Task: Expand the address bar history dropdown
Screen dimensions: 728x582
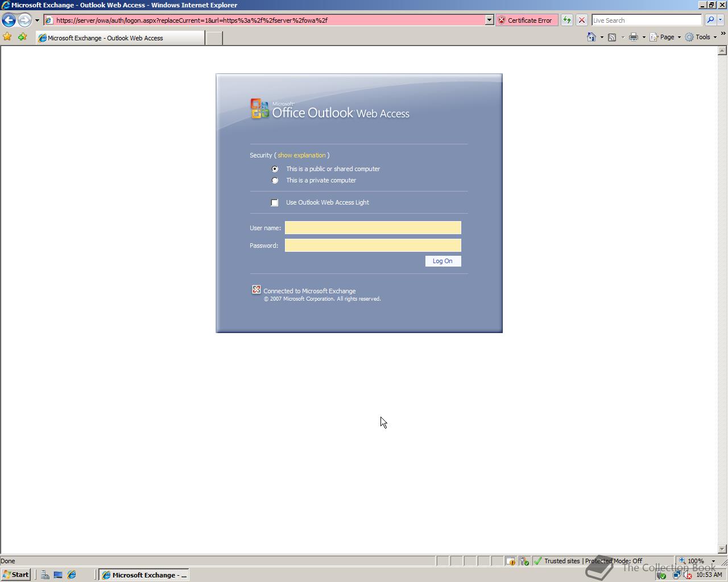Action: point(489,20)
